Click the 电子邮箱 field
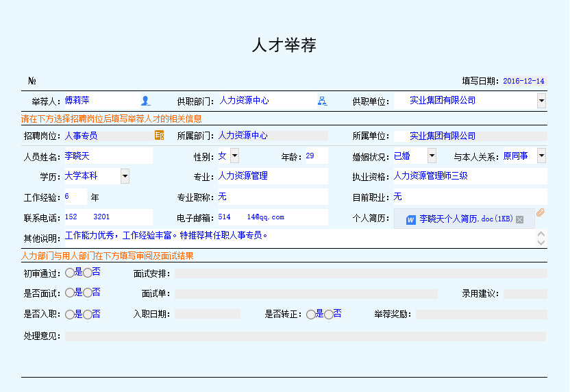Viewport: 570px width, 392px height. [x=273, y=217]
